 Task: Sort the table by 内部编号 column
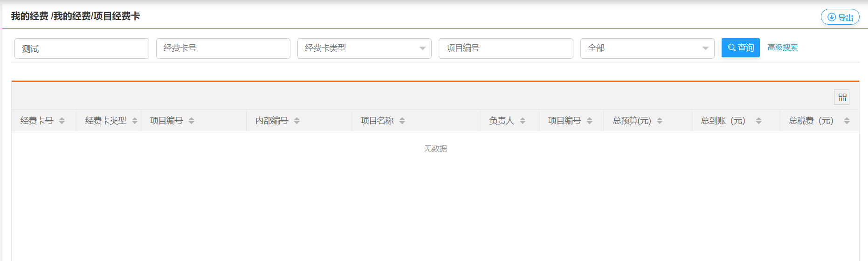296,121
